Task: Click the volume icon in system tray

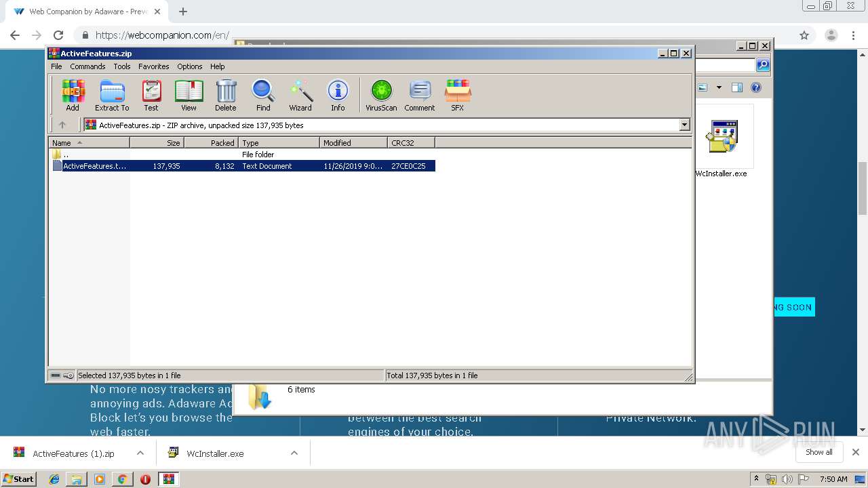Action: point(787,479)
